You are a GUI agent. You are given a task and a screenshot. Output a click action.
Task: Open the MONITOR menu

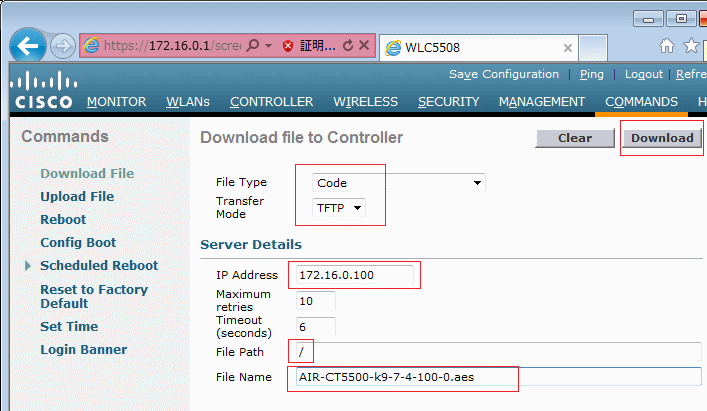click(x=116, y=102)
